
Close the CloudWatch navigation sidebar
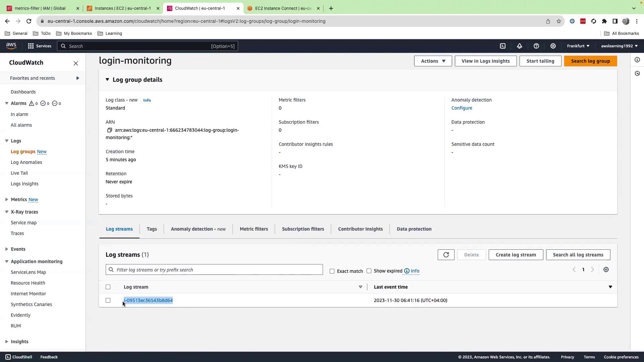click(x=76, y=63)
